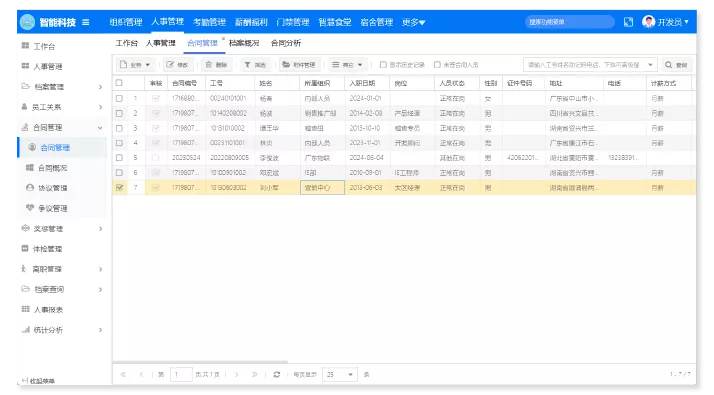Switch to the 合同分析 tab

286,43
